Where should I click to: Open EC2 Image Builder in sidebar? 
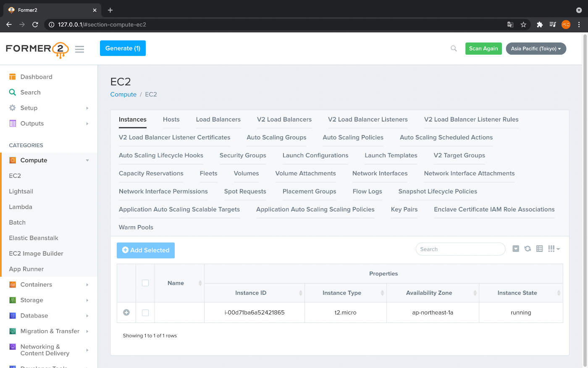36,254
